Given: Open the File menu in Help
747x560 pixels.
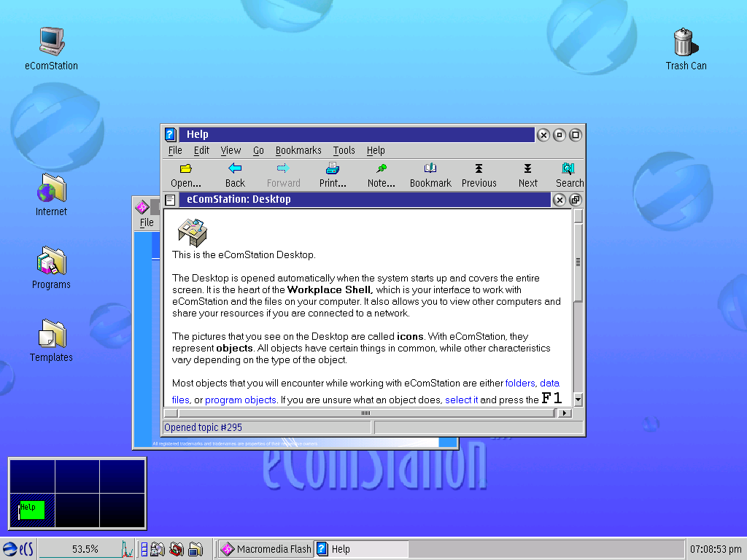Looking at the screenshot, I should tap(175, 150).
